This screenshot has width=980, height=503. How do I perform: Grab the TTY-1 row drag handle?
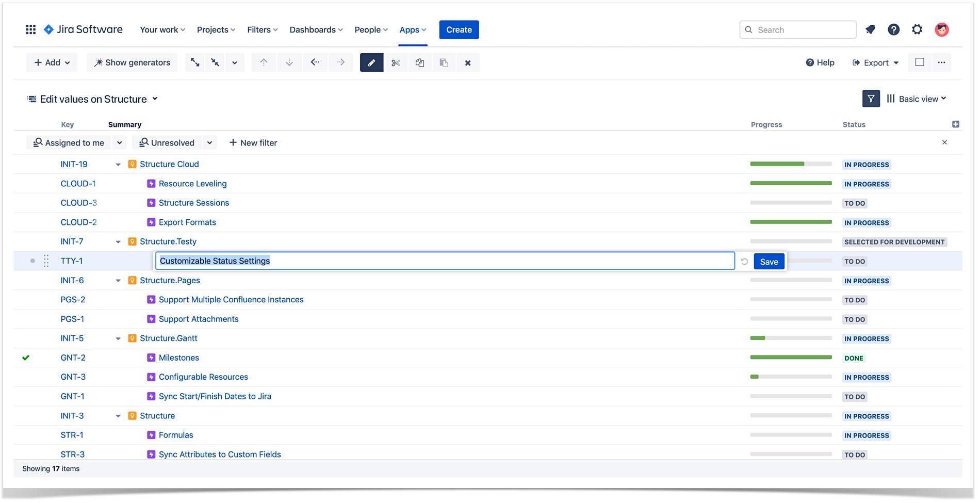(x=46, y=261)
